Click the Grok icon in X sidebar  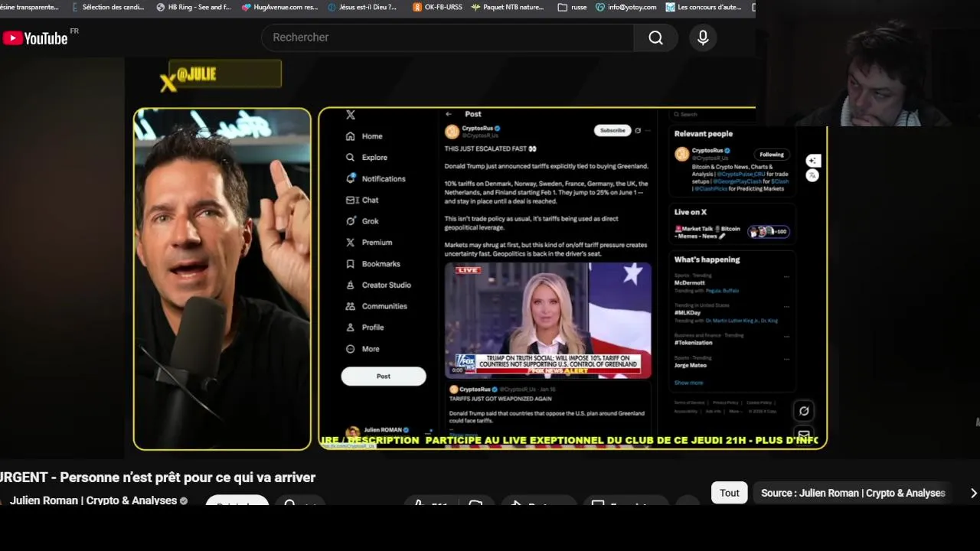pyautogui.click(x=351, y=221)
